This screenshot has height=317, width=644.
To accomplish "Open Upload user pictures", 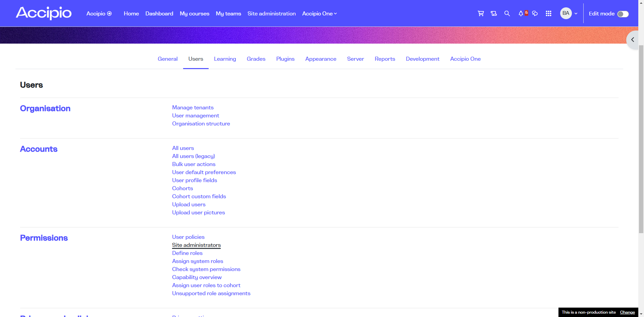I will [x=199, y=212].
